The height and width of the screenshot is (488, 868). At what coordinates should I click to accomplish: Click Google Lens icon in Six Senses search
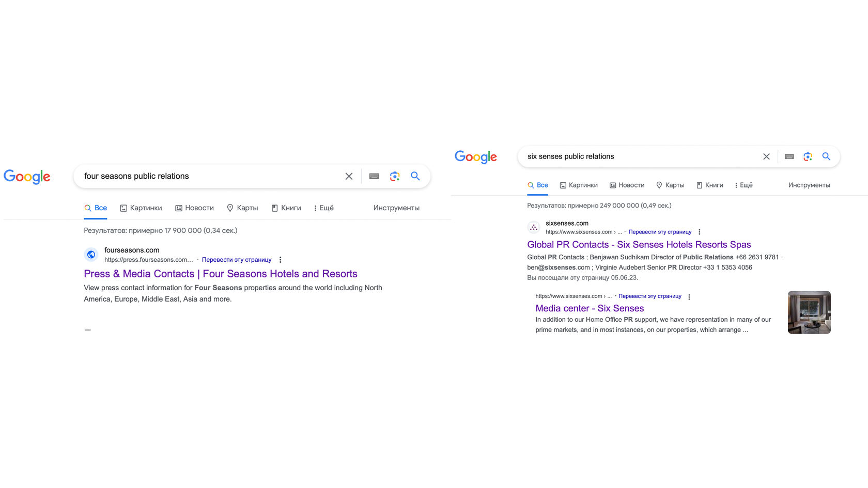pos(808,156)
